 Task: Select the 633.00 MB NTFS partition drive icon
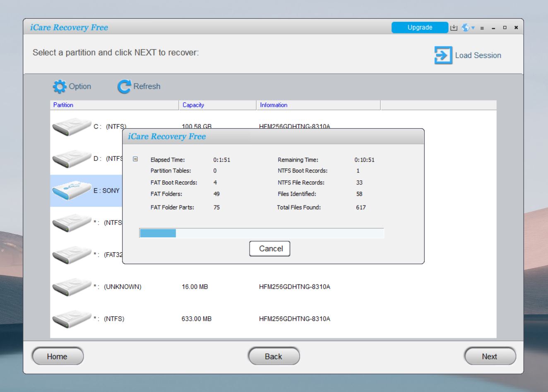point(71,319)
